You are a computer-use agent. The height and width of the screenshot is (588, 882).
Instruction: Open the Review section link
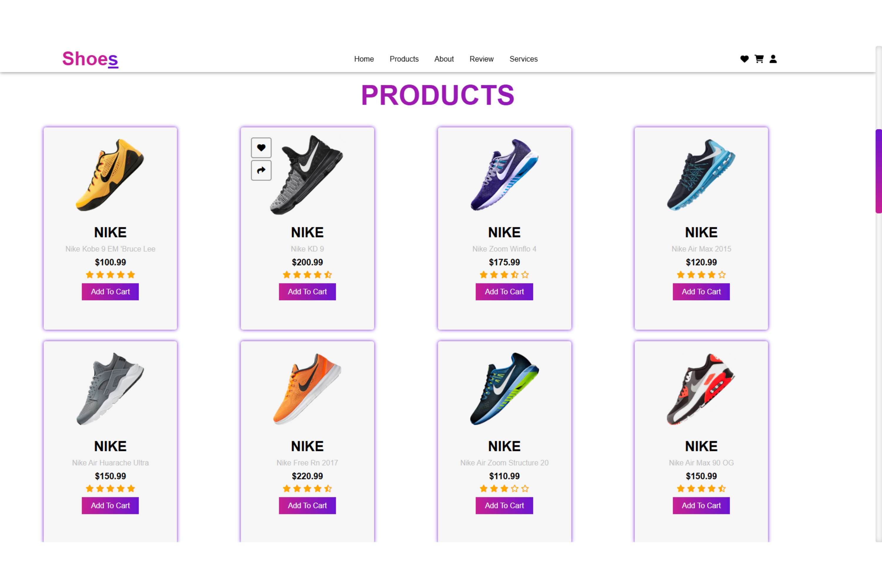pos(482,59)
